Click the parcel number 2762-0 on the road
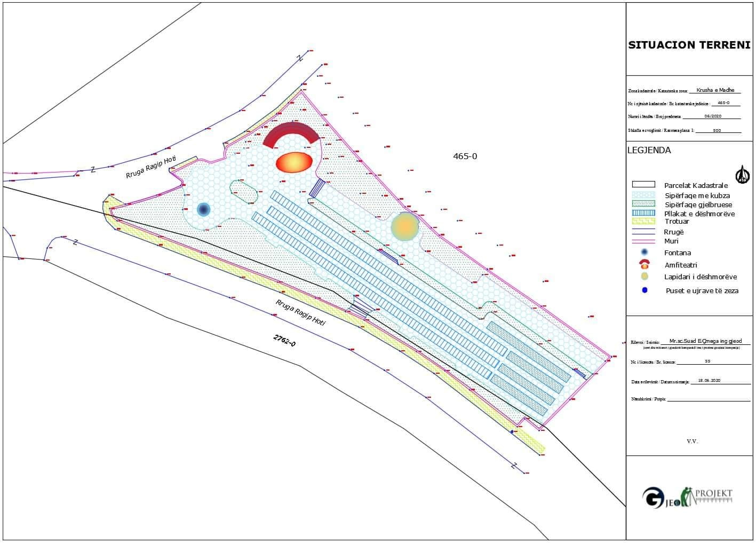 point(284,340)
